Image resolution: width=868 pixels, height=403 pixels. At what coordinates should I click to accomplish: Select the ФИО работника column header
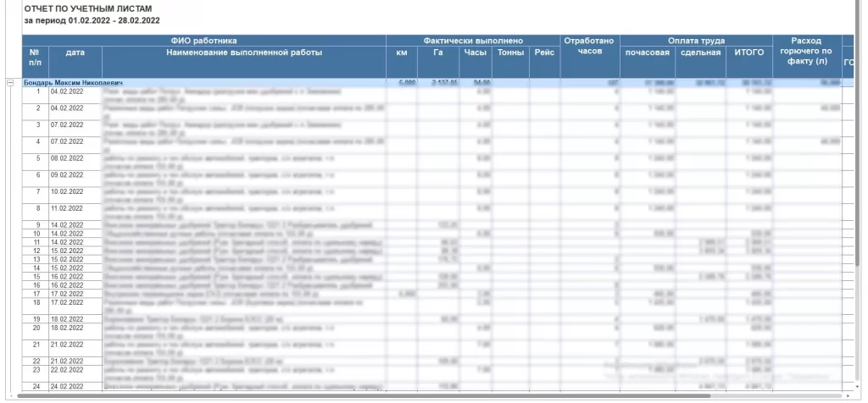pyautogui.click(x=203, y=41)
